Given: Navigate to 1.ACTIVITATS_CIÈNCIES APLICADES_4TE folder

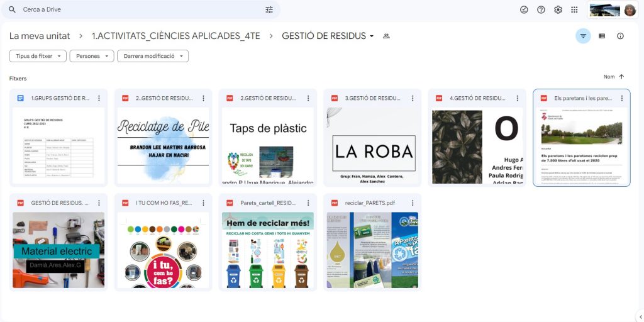Looking at the screenshot, I should 175,36.
